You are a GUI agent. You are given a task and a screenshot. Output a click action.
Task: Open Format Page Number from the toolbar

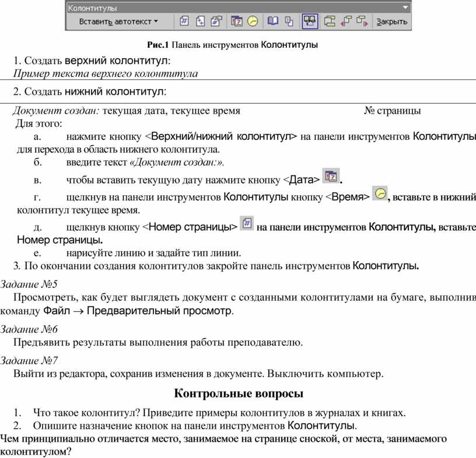coord(216,21)
